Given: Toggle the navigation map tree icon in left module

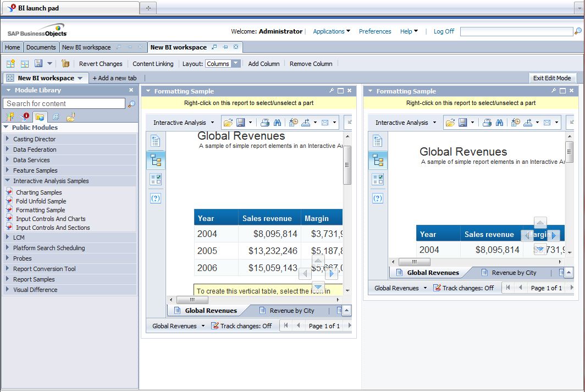Looking at the screenshot, I should [156, 161].
